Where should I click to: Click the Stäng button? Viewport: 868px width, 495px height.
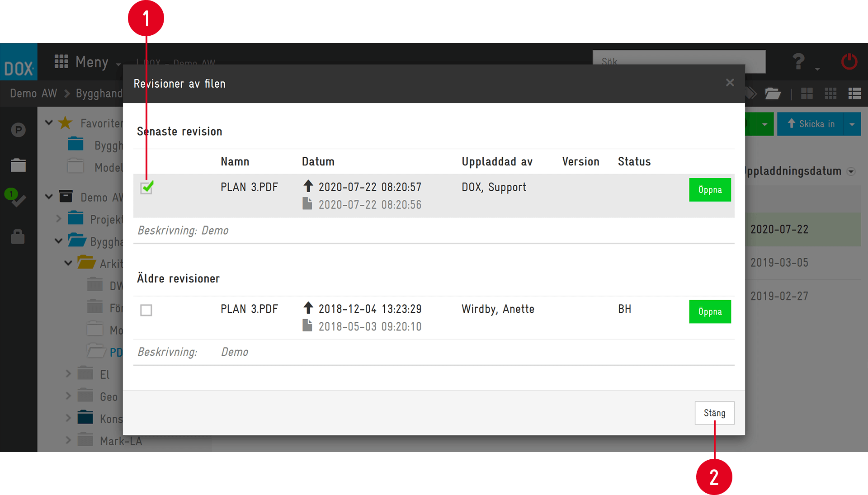click(x=714, y=413)
